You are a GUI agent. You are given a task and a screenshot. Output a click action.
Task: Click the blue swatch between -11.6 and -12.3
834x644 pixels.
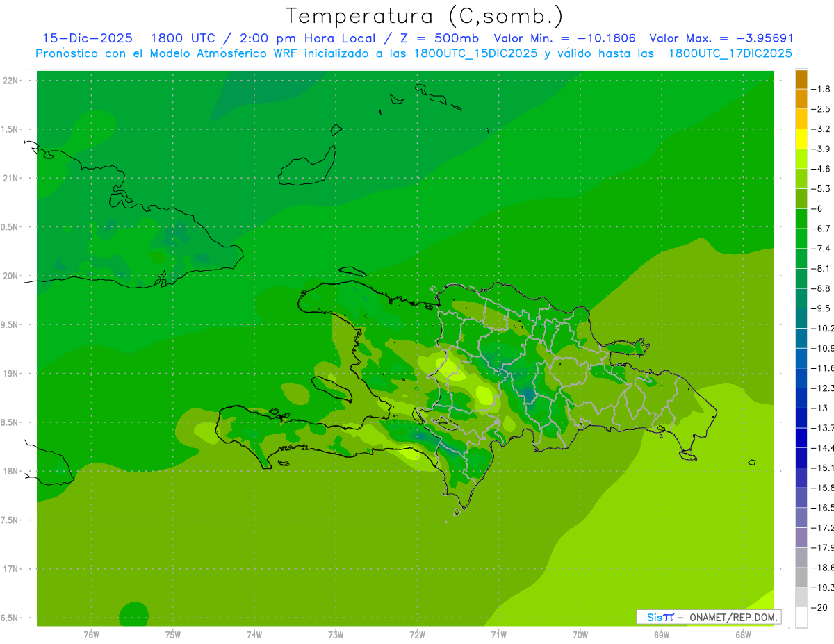[801, 378]
